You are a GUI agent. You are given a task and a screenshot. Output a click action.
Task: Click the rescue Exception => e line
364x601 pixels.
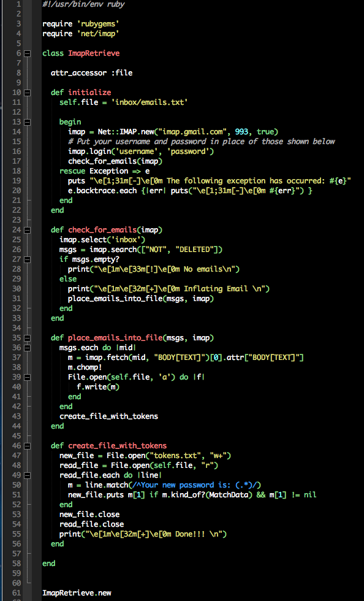pyautogui.click(x=105, y=171)
